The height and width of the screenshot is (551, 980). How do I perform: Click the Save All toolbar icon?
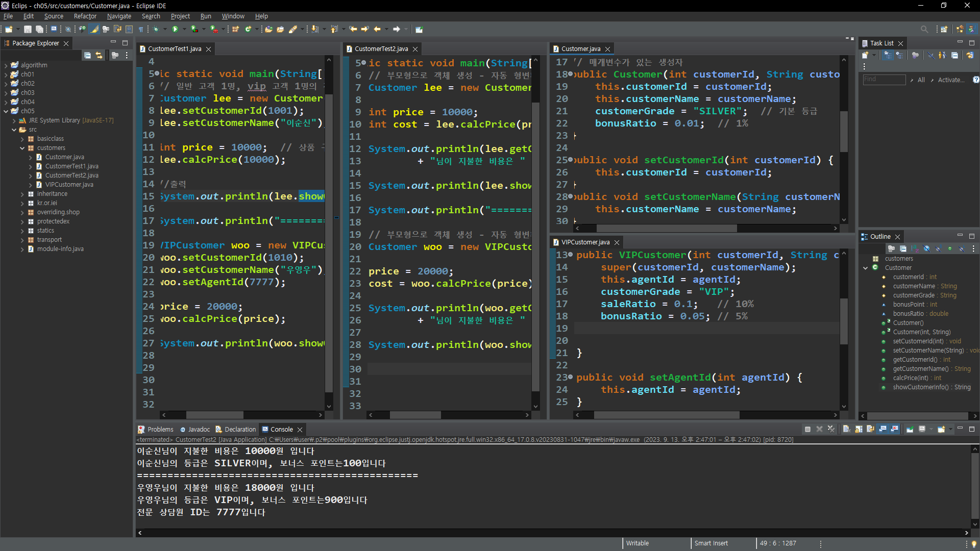click(39, 29)
